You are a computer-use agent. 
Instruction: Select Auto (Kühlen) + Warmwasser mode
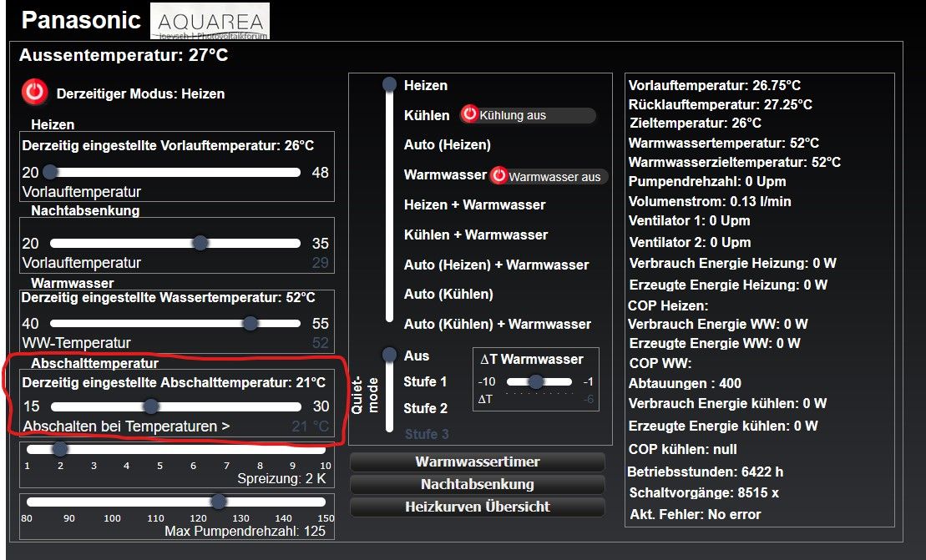tap(498, 324)
